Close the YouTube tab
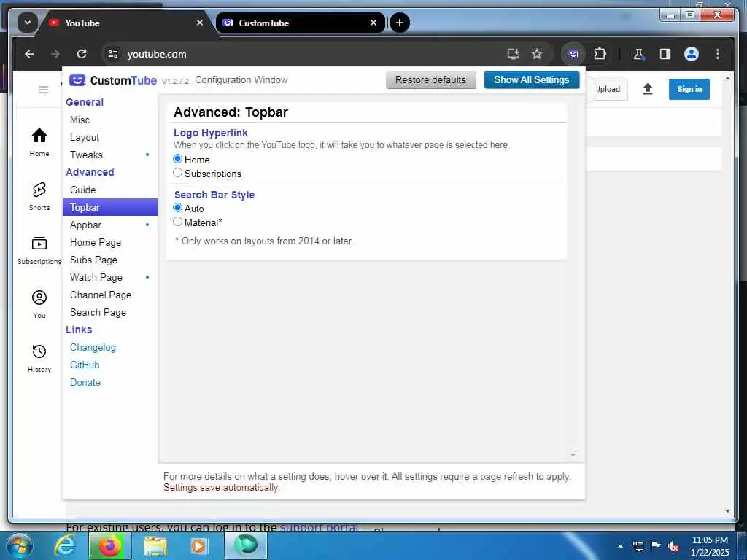Image resolution: width=747 pixels, height=560 pixels. click(x=200, y=23)
